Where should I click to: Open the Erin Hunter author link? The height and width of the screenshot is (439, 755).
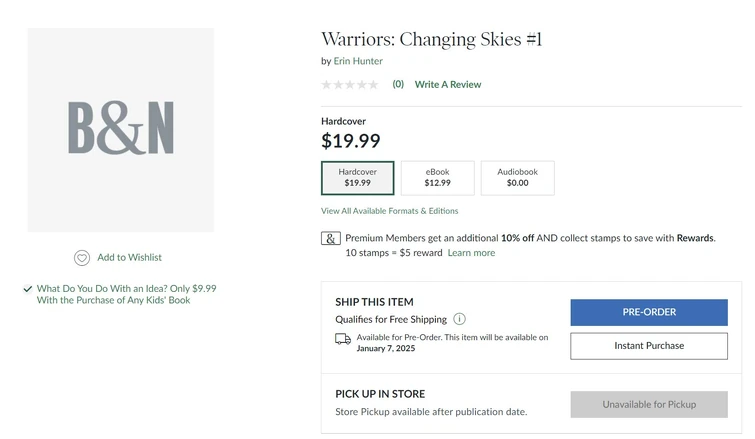tap(358, 61)
